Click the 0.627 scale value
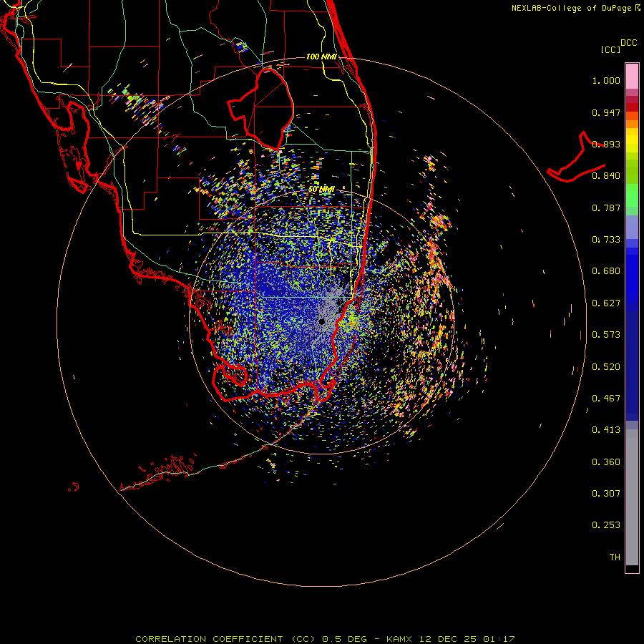This screenshot has height=644, width=644. (x=606, y=303)
